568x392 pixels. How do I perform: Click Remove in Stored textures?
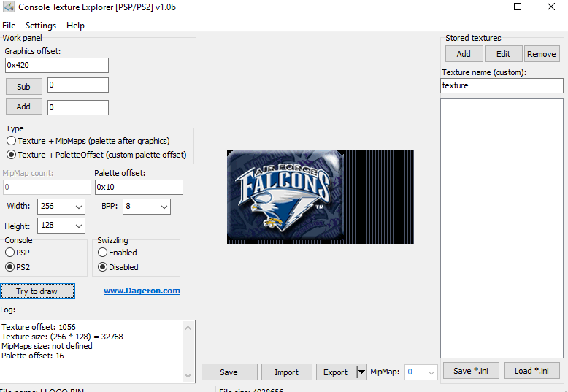[x=542, y=54]
